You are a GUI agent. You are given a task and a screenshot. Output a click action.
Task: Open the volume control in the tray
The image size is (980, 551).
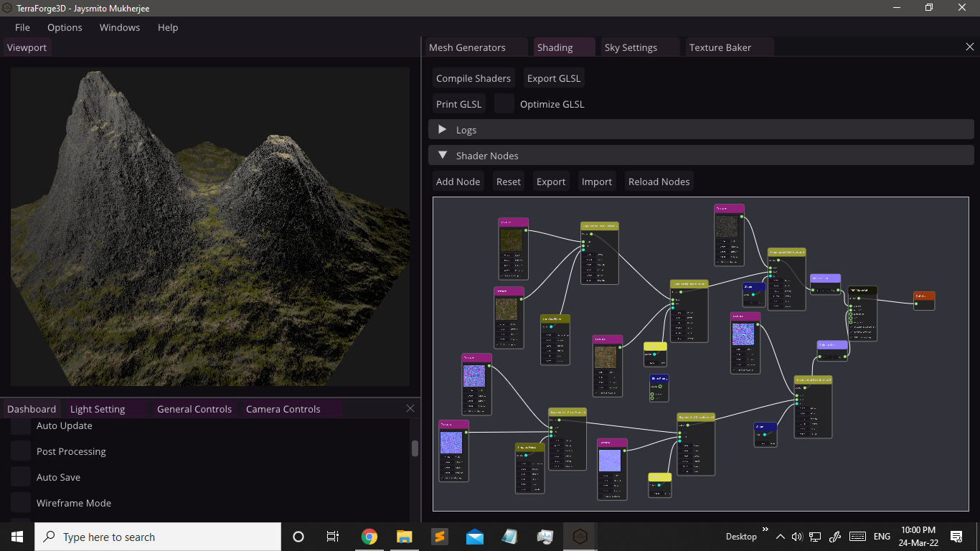pyautogui.click(x=797, y=537)
